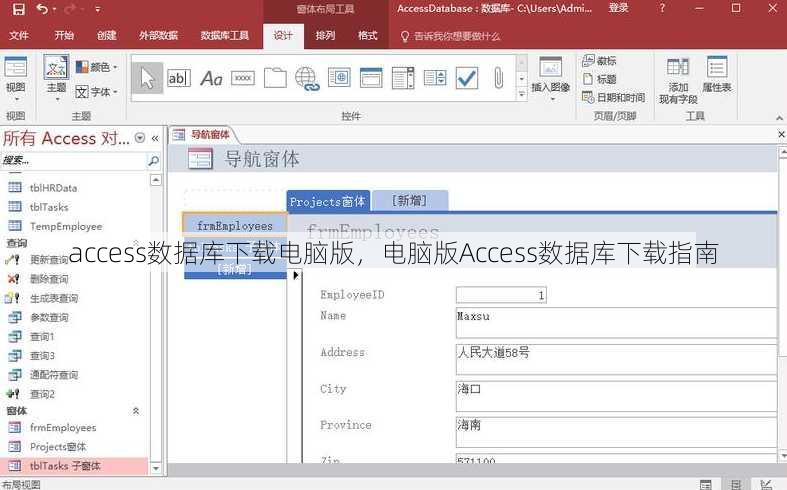Open the 颜色 theme colors dropdown
Image resolution: width=787 pixels, height=490 pixels.
[97, 67]
